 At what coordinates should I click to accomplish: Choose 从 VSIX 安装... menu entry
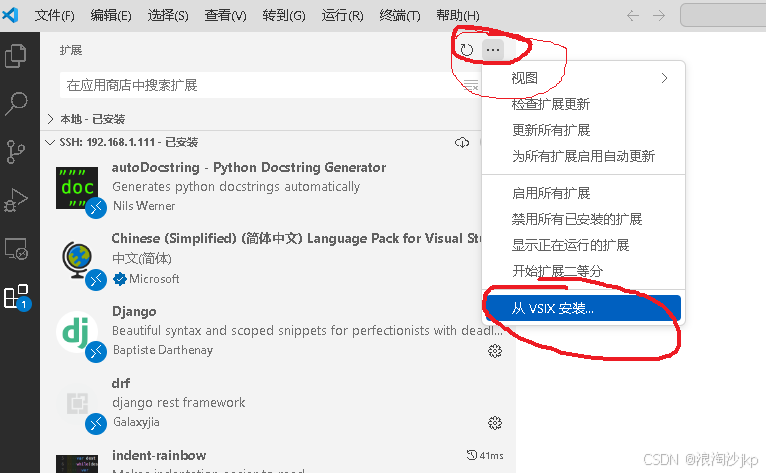(x=583, y=308)
